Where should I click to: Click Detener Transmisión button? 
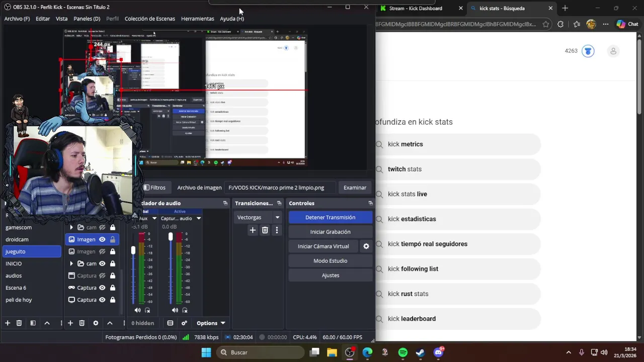coord(331,217)
